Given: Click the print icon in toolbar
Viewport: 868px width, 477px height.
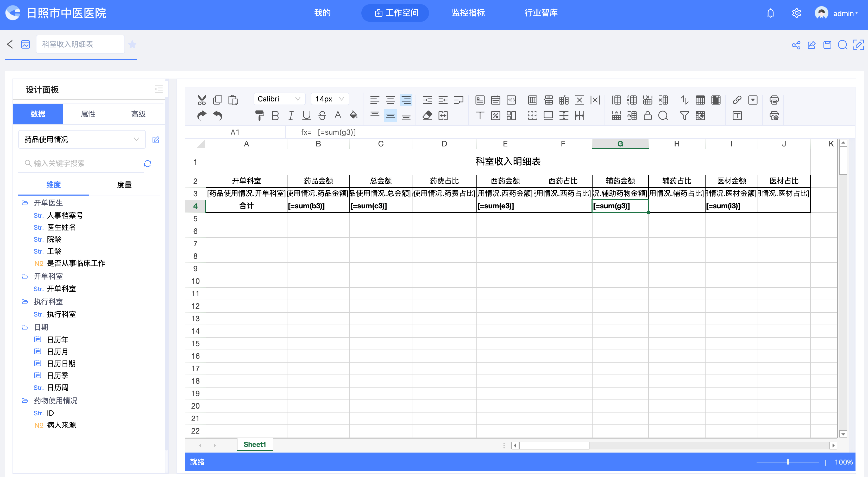Looking at the screenshot, I should coord(774,100).
